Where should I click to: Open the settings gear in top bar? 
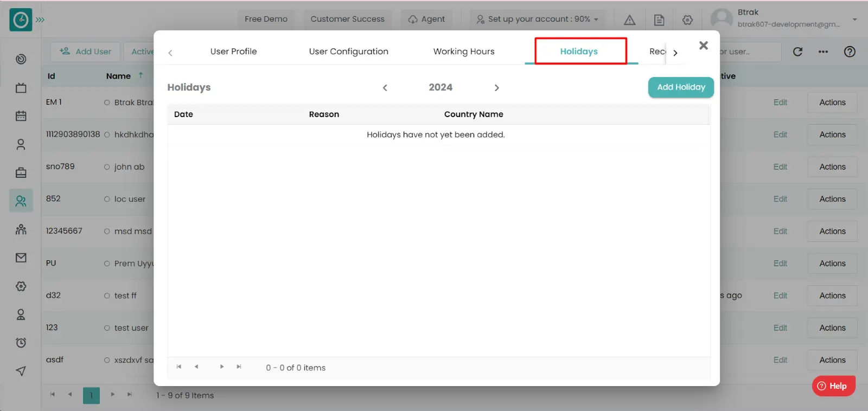pyautogui.click(x=687, y=20)
